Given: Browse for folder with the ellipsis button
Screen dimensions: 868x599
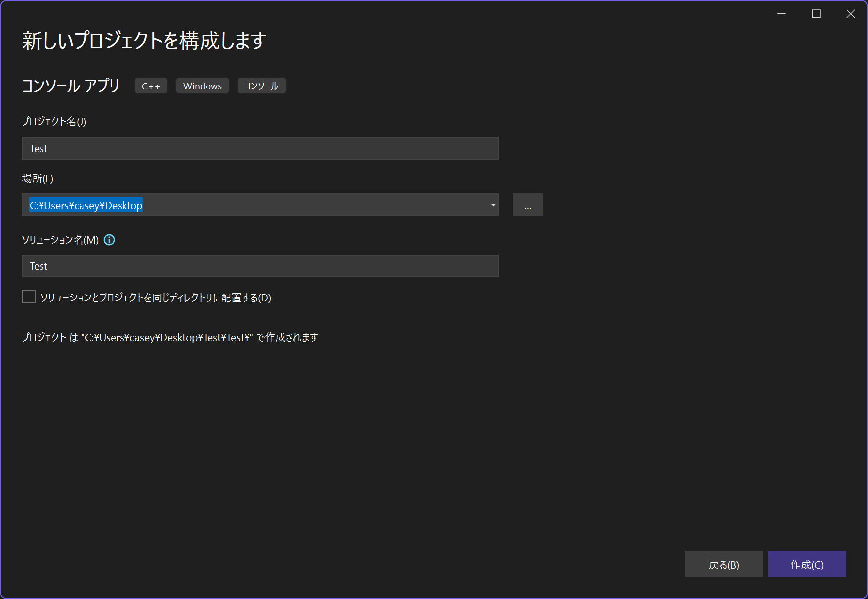Looking at the screenshot, I should [528, 205].
